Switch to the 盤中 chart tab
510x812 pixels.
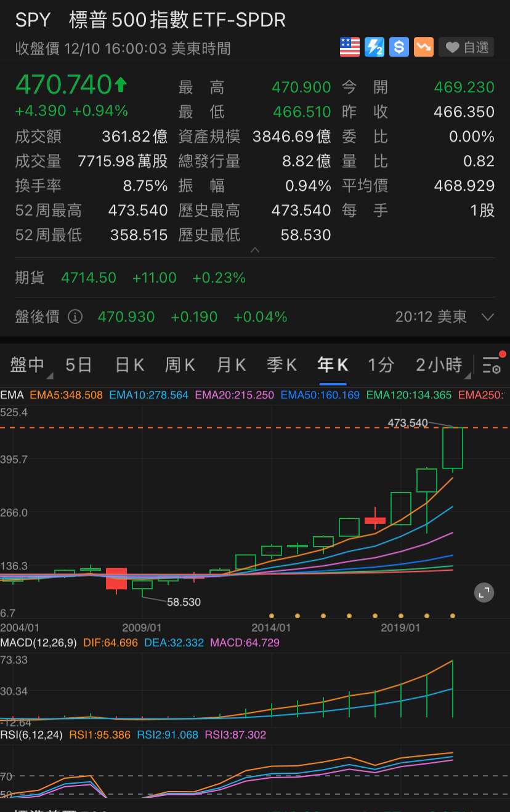pos(28,365)
